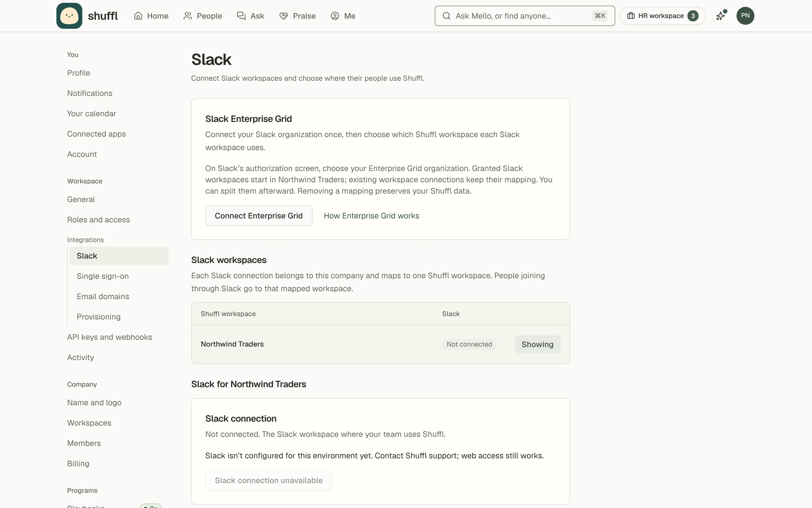Open the Praise nav item
812x508 pixels.
[x=297, y=16]
